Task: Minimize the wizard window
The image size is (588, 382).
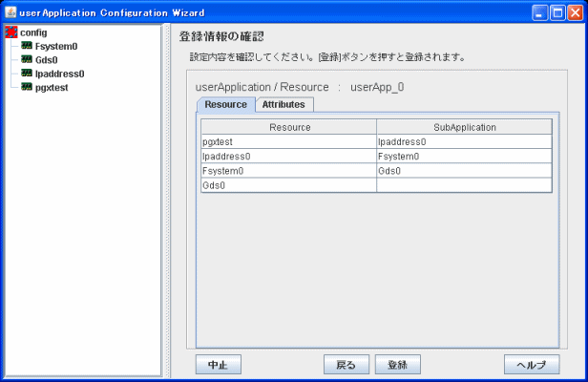Action: (x=539, y=13)
